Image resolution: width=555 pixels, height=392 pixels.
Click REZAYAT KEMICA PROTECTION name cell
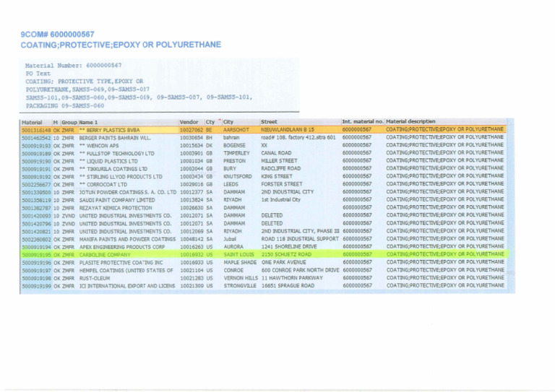tap(116, 208)
